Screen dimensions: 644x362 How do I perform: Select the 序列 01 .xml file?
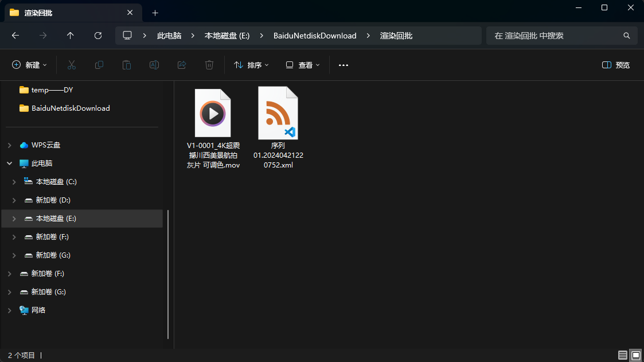tap(278, 128)
